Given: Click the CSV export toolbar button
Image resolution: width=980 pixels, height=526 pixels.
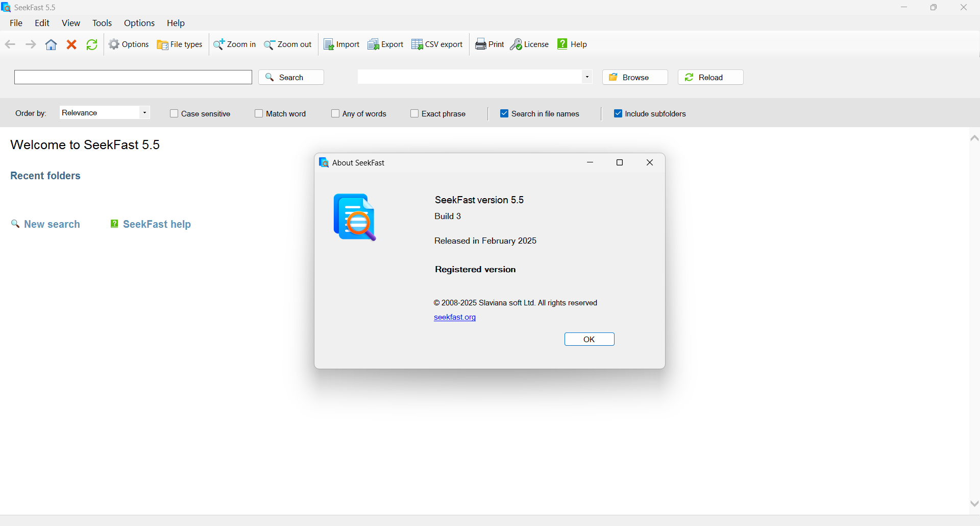Looking at the screenshot, I should (437, 44).
